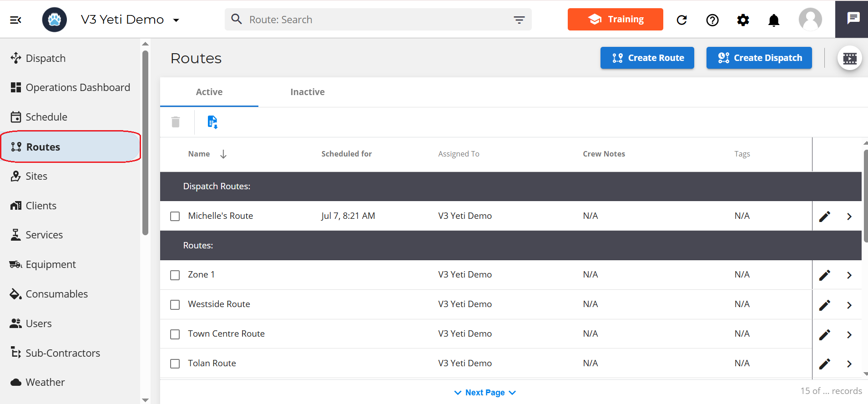868x404 pixels.
Task: Switch to the Inactive tab
Action: point(308,92)
